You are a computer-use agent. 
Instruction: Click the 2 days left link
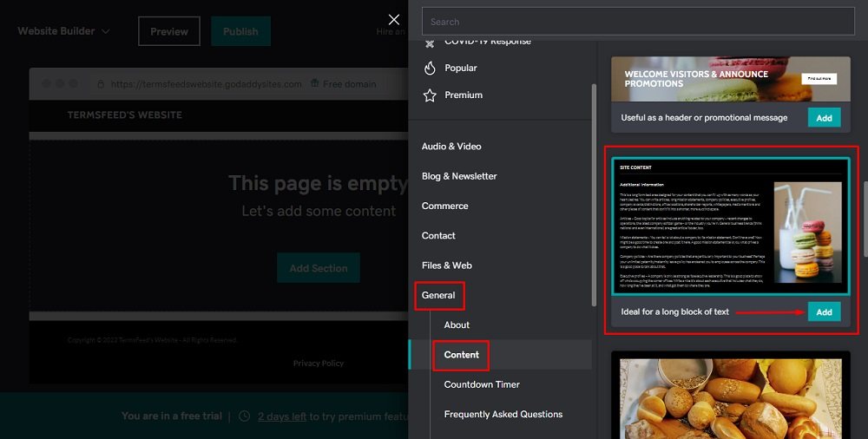(x=282, y=416)
